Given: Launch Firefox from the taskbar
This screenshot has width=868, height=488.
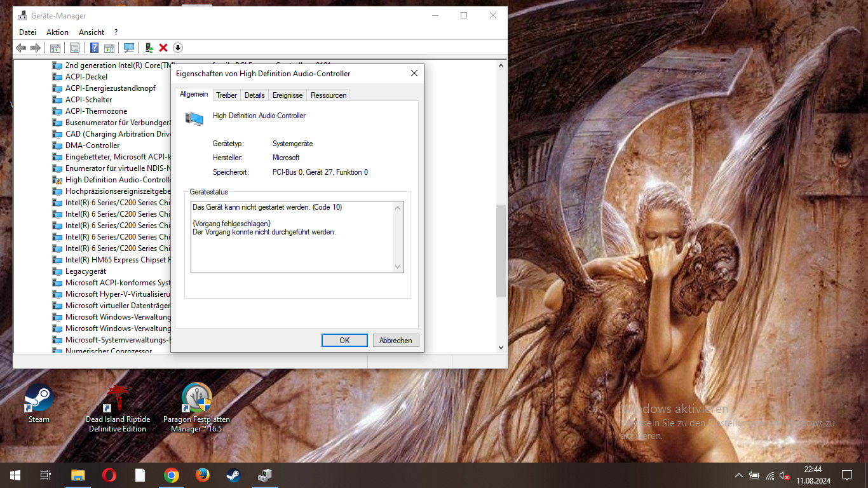Looking at the screenshot, I should point(202,475).
